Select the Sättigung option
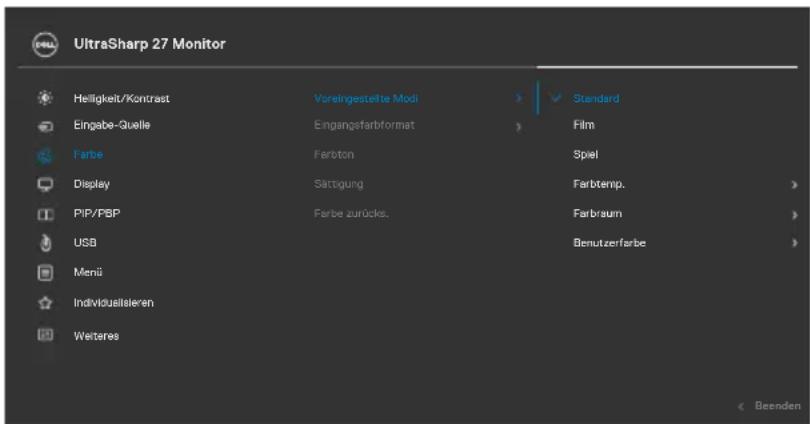Image resolution: width=810 pixels, height=424 pixels. 338,184
